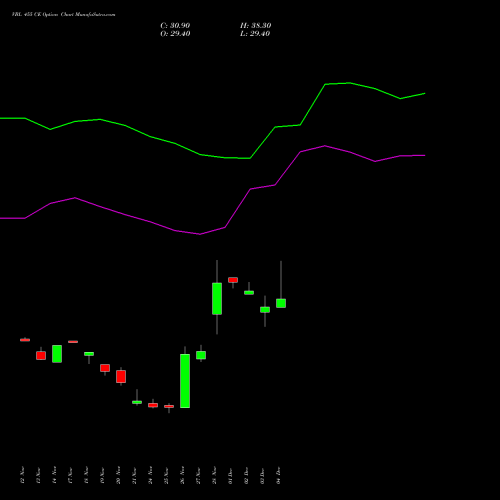500x500 pixels.
Task: Select the low value L: 29.40
Action: click(x=255, y=34)
